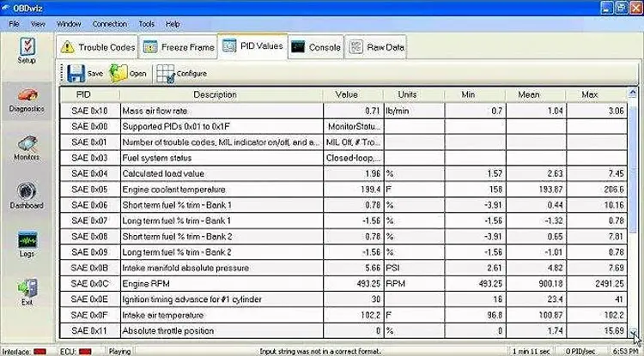Screen dimensions: 644x356
Task: Select the Absolute throttle position row
Action: pos(343,330)
